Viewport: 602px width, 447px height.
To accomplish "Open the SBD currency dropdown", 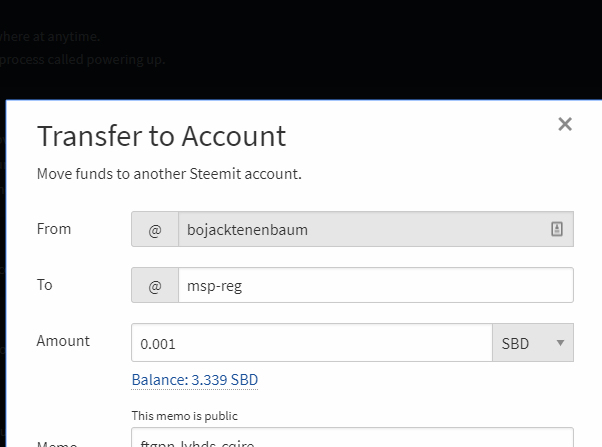I will (533, 343).
